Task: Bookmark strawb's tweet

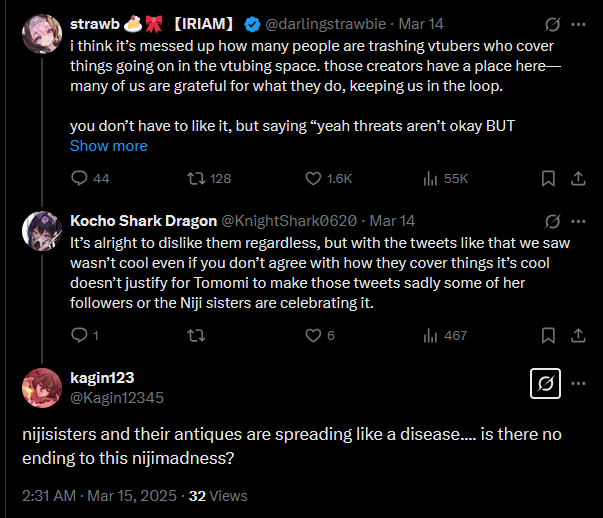Action: point(548,179)
